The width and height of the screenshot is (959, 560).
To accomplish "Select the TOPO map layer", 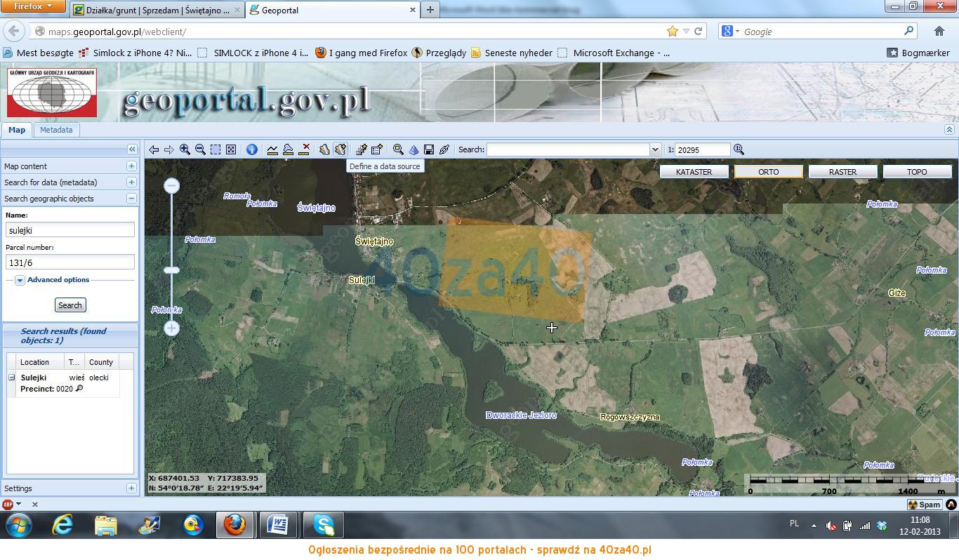I will click(x=917, y=172).
